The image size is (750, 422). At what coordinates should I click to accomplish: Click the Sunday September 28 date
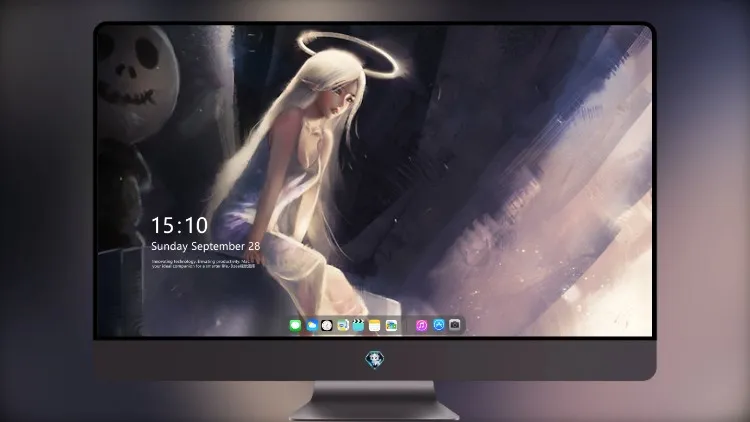[206, 246]
